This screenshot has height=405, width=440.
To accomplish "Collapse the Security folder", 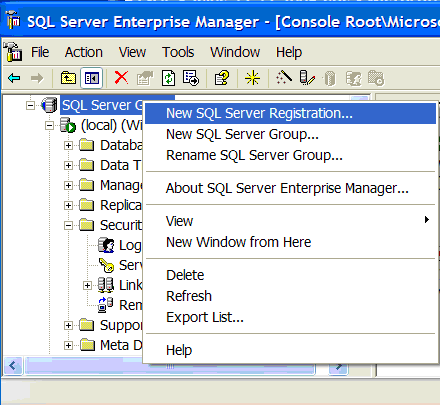I will click(68, 226).
